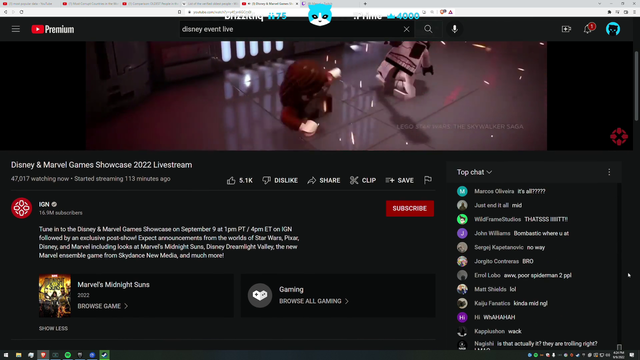Like the video with thumbs-up 5.1K
Image resolution: width=640 pixels, height=360 pixels.
[240, 180]
